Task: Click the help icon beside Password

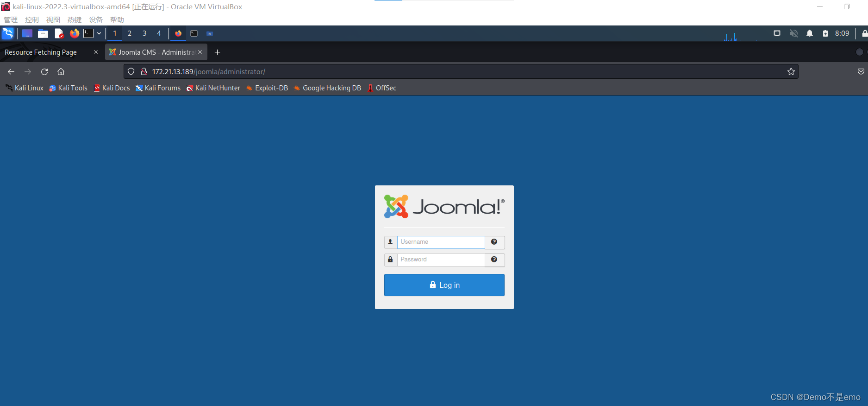Action: tap(494, 260)
